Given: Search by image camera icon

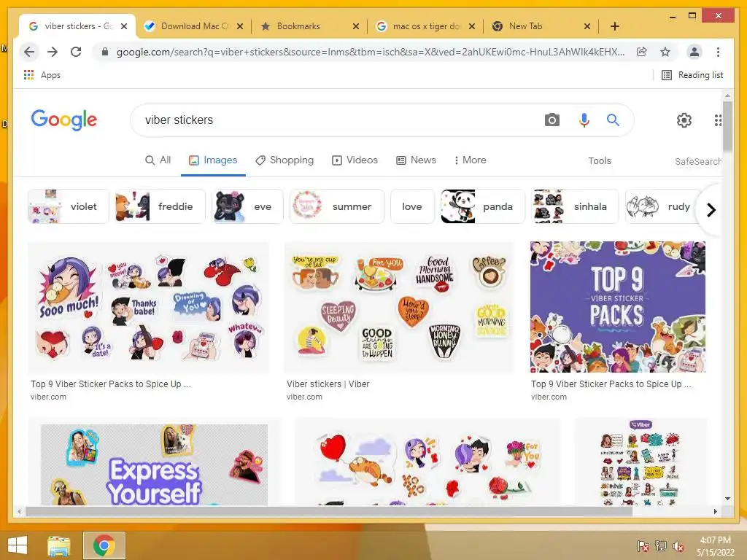Looking at the screenshot, I should [x=551, y=120].
